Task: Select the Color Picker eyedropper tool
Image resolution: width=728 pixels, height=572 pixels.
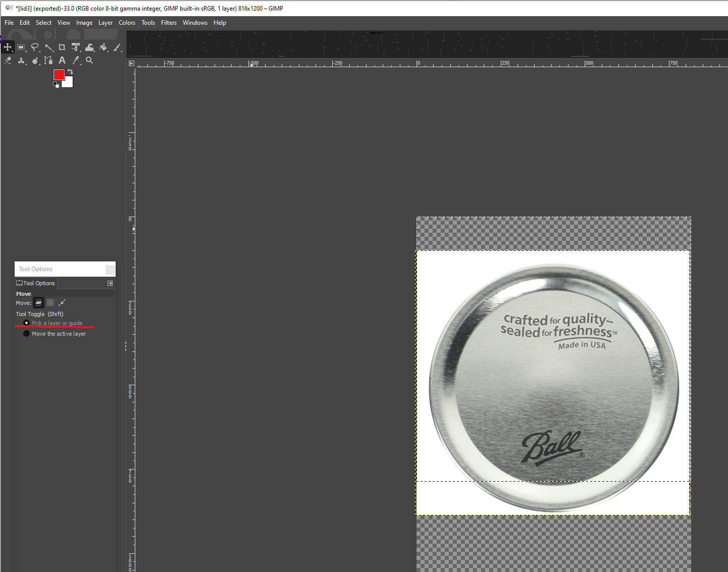Action: click(76, 60)
